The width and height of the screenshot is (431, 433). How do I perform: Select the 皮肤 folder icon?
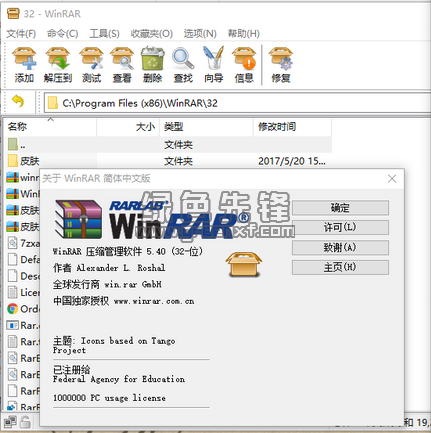tap(13, 161)
